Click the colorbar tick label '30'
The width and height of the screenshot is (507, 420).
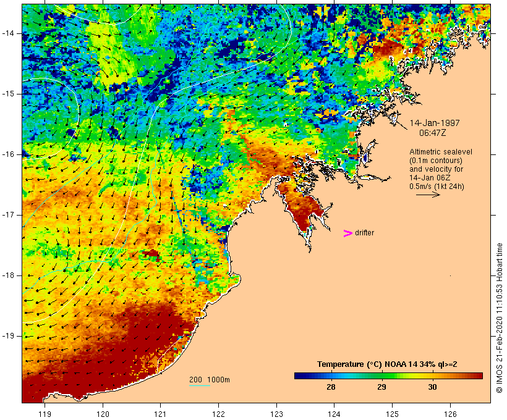[x=432, y=387]
